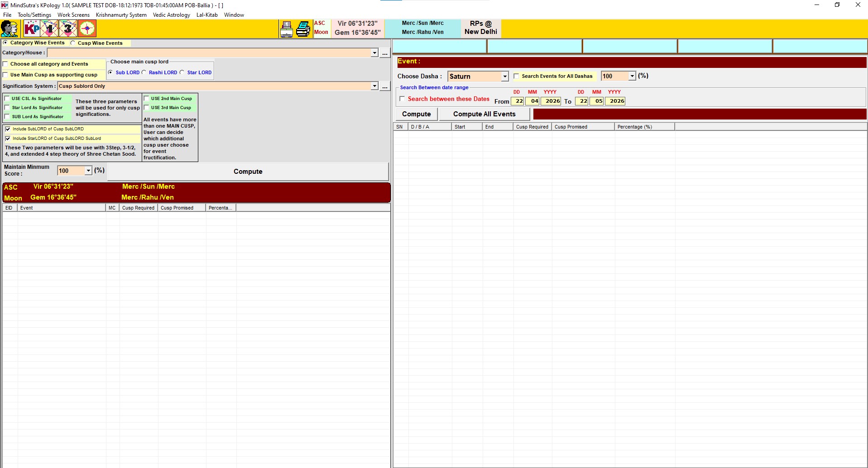This screenshot has width=868, height=468.
Task: Enable Choose all category and Events
Action: pos(5,64)
